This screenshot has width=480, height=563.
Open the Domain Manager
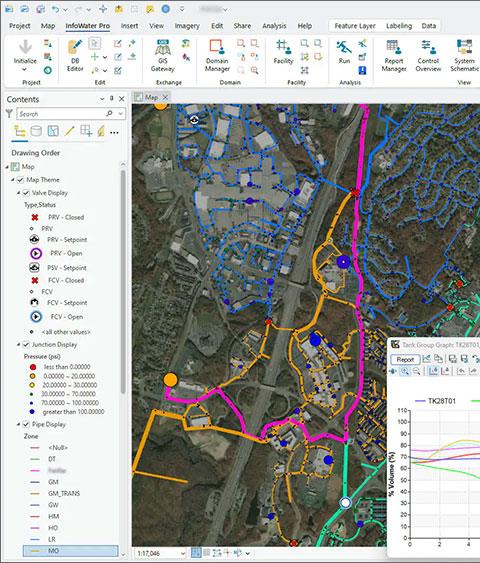coord(217,55)
